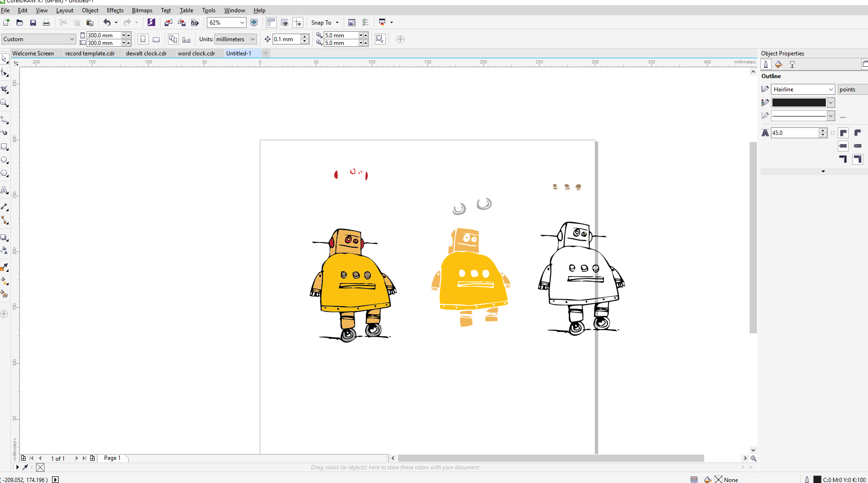
Task: Select the Shape tool
Action: coord(4,73)
